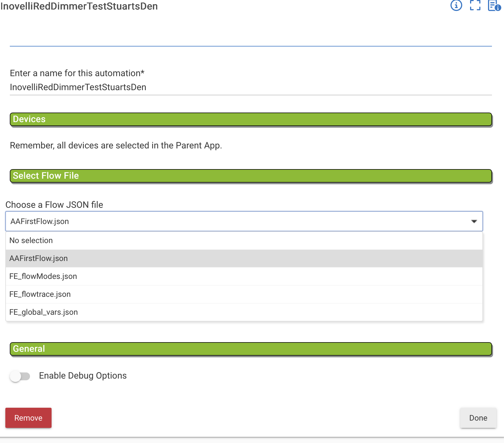Toggle the Enable Debug Options switch
The height and width of the screenshot is (443, 504).
[20, 376]
